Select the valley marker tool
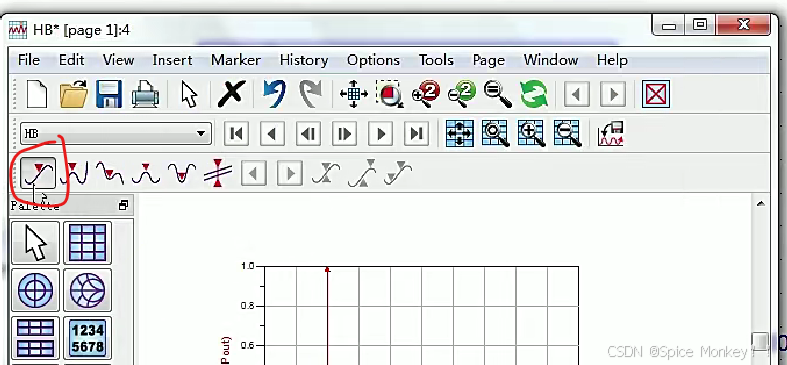Screen dimensions: 787x365 pyautogui.click(x=182, y=173)
